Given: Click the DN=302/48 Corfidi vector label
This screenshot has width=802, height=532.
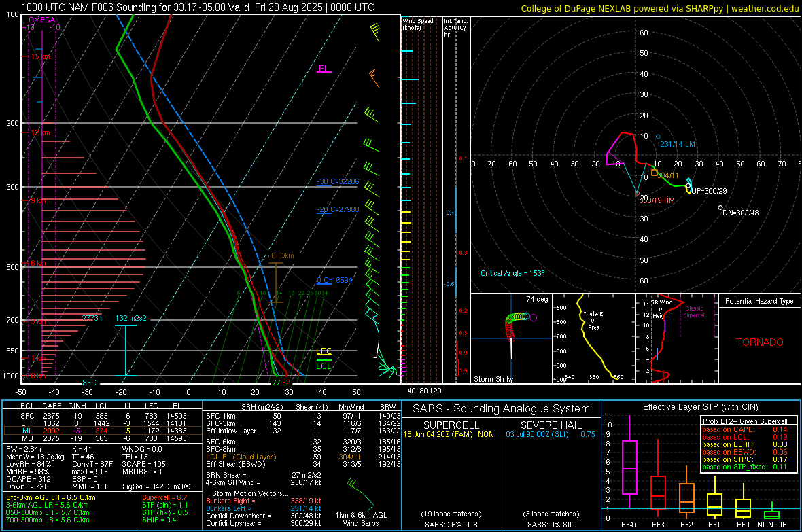Looking at the screenshot, I should tap(741, 212).
